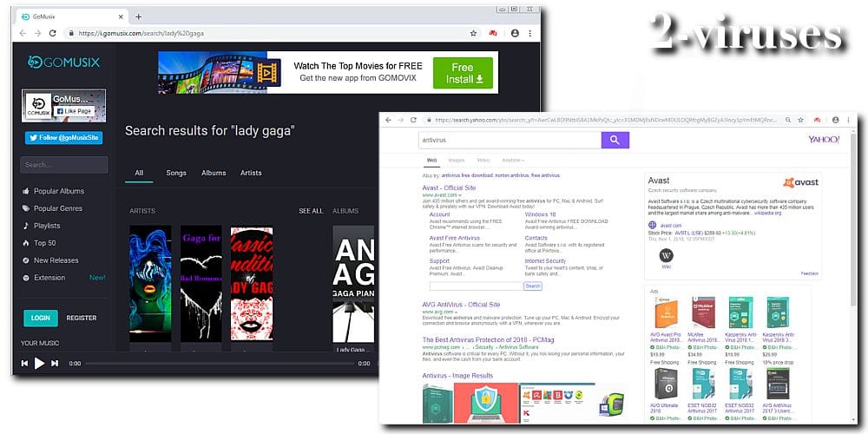
Task: Click the avast.com link in the knowledge panel
Action: [x=671, y=226]
